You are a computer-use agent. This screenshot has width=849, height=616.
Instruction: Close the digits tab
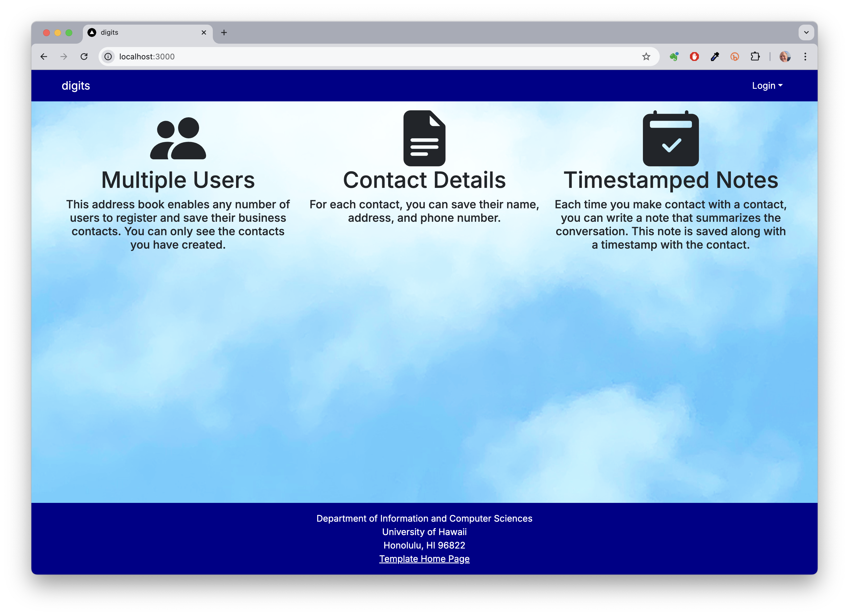coord(204,32)
